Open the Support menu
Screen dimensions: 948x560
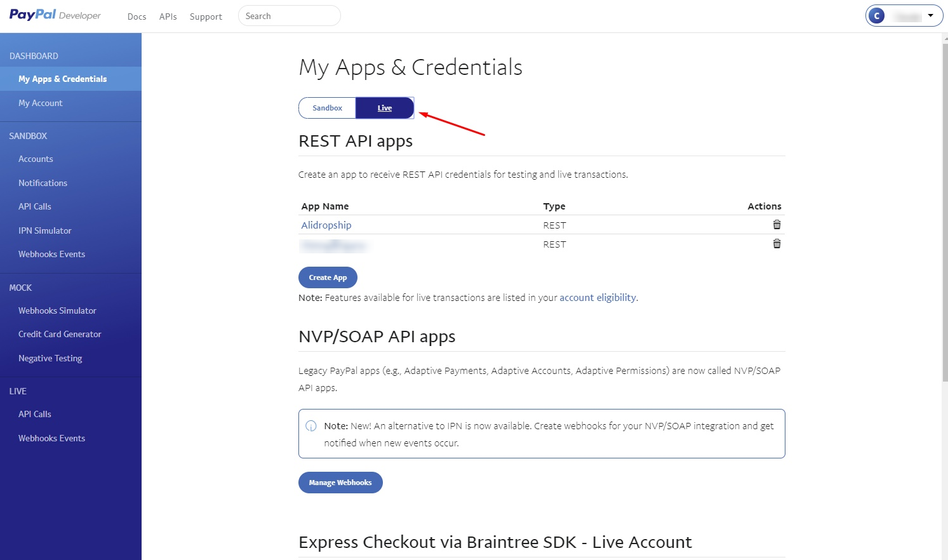206,17
